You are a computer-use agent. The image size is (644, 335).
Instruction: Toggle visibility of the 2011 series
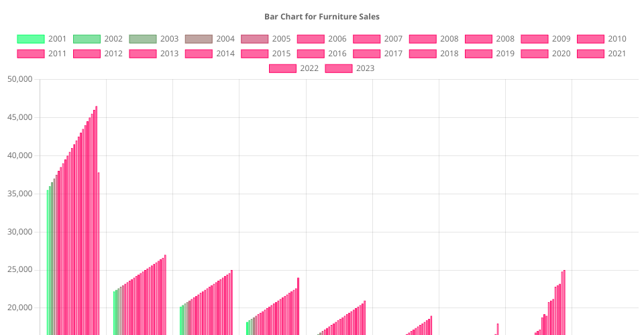coord(44,54)
